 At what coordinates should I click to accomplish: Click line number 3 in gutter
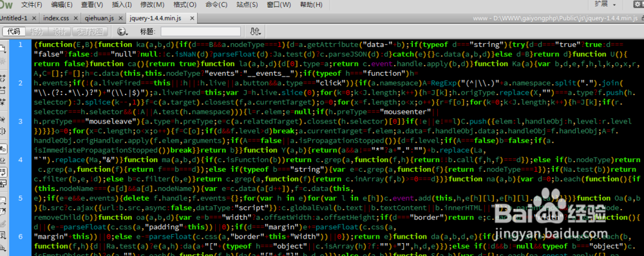[x=20, y=121]
